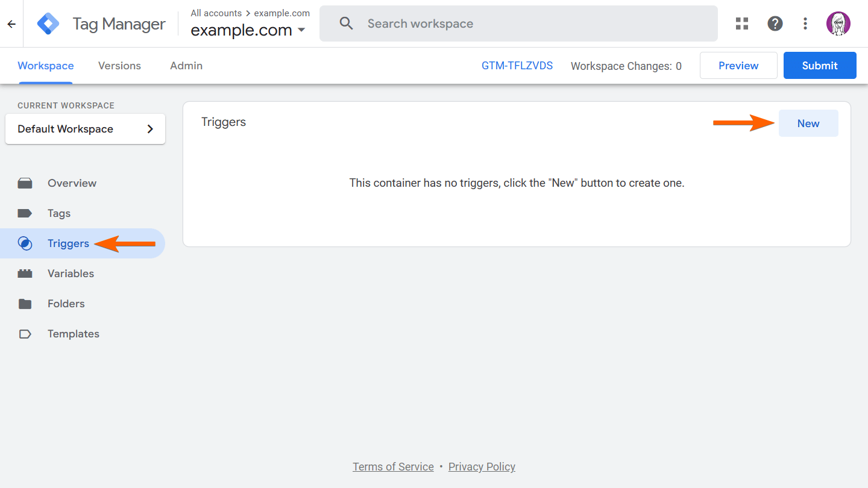This screenshot has height=488, width=868.
Task: Click the Folders folder icon
Action: point(25,304)
